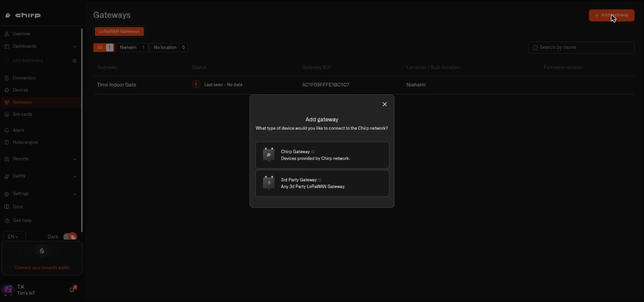Viewport: 644px width, 302px height.
Task: Open the Overview page
Action: click(21, 34)
